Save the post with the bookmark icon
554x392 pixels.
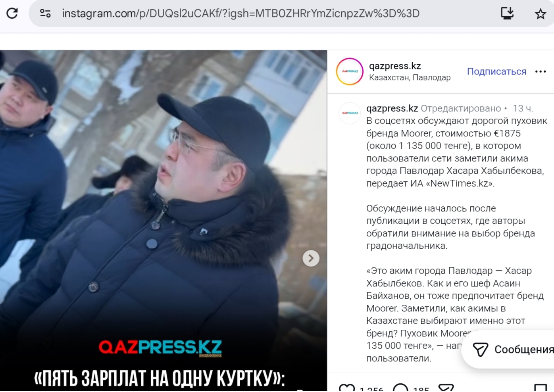click(x=540, y=388)
